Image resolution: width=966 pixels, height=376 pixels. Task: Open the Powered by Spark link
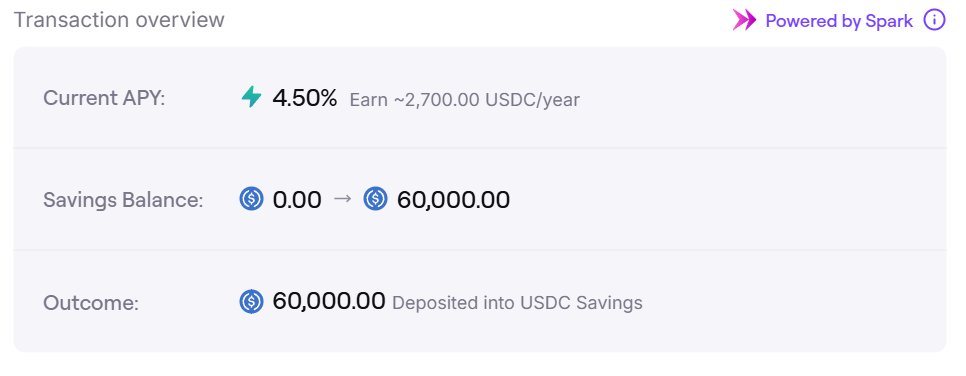click(838, 21)
